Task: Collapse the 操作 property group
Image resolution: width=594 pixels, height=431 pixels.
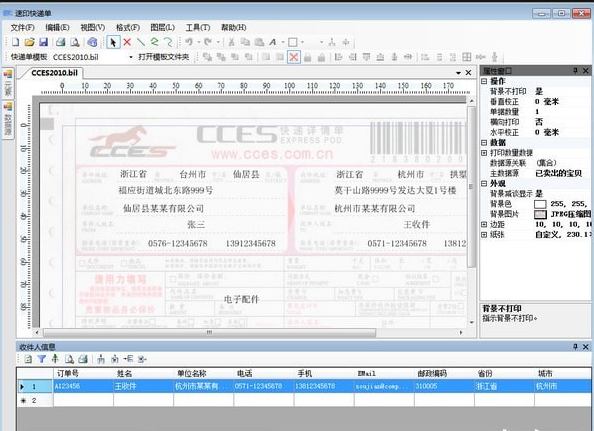Action: coord(484,81)
